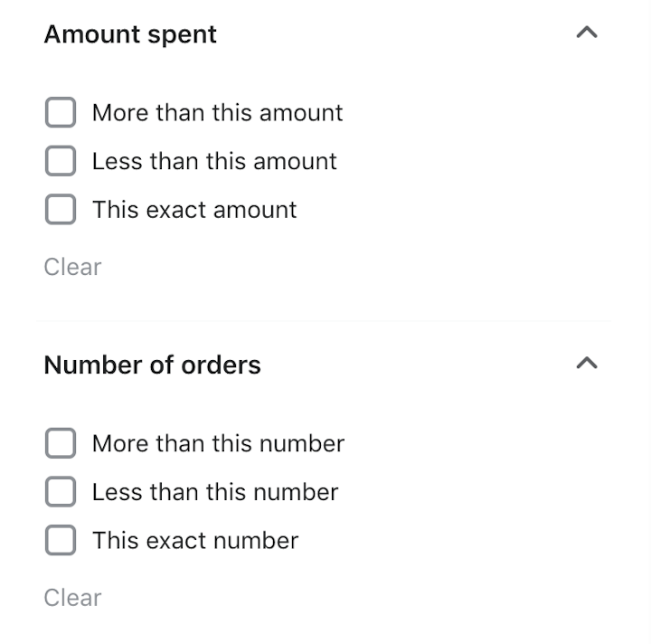
Task: Tick the 'This exact amount' checkbox
Action: [x=61, y=209]
